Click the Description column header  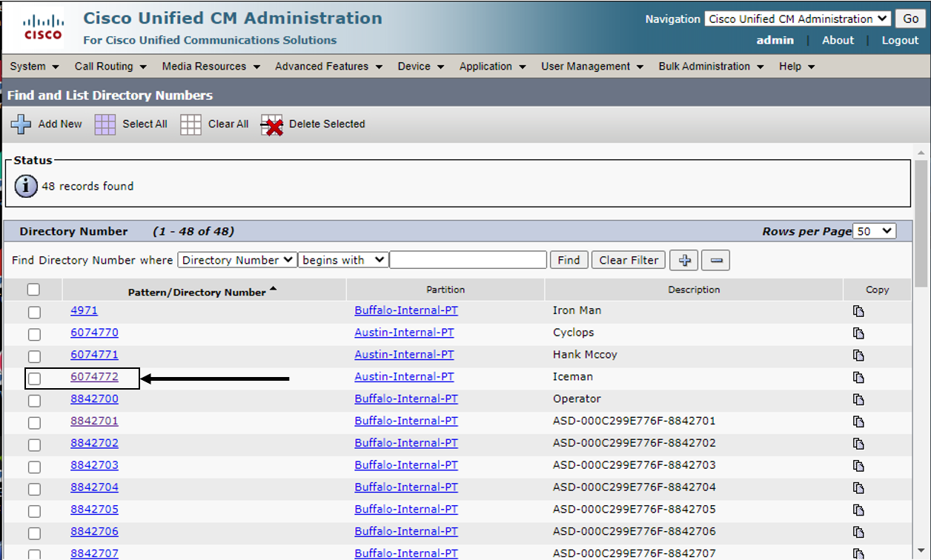tap(694, 290)
